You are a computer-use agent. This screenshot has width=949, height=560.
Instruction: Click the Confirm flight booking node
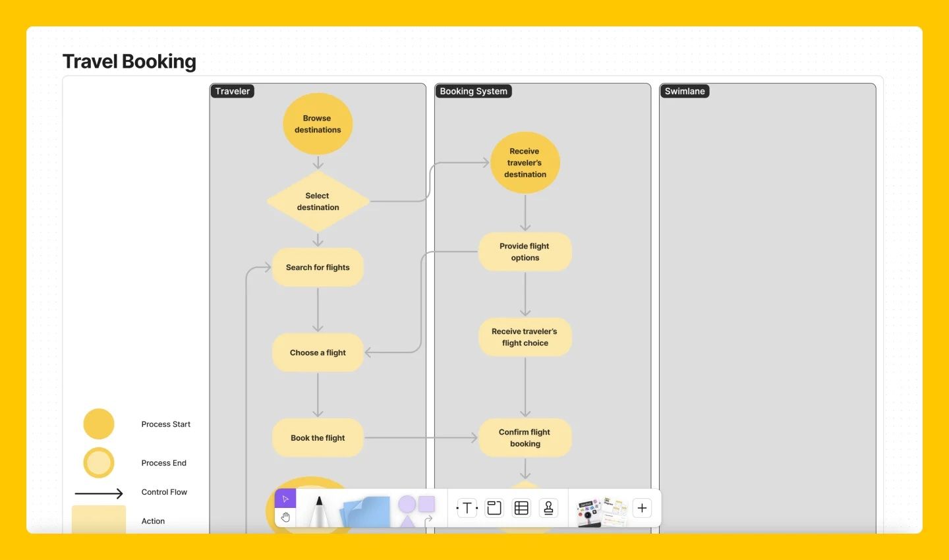coord(525,437)
